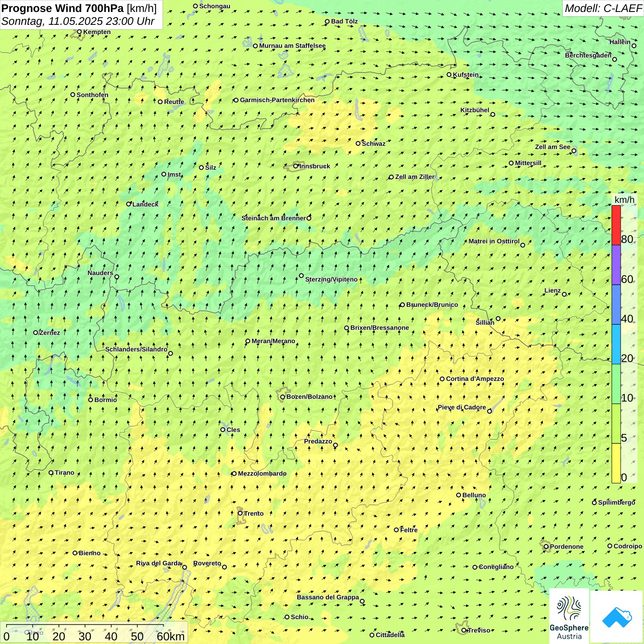Image resolution: width=644 pixels, height=644 pixels.
Task: Select the cyan 20–40 km/h legend band
Action: pyautogui.click(x=616, y=345)
